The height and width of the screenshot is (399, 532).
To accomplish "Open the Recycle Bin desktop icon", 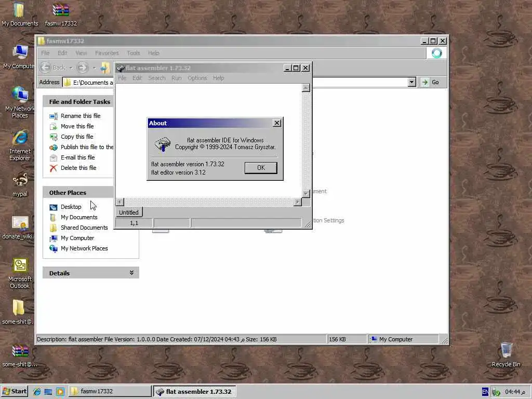I will (x=506, y=354).
